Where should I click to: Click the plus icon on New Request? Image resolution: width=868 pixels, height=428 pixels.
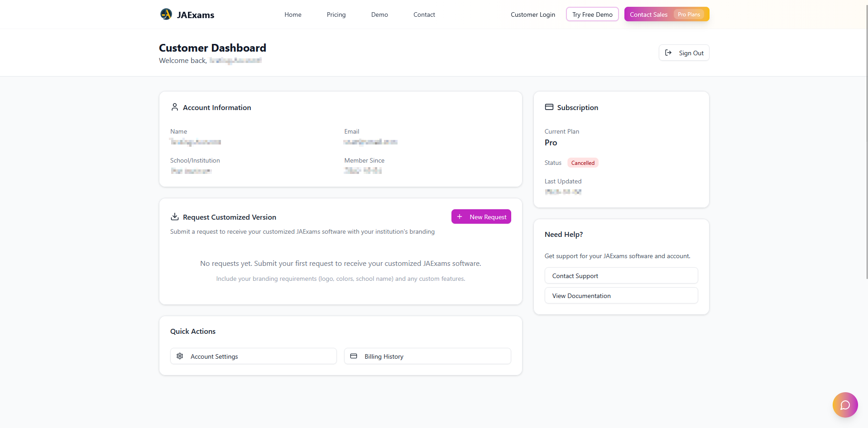point(460,217)
